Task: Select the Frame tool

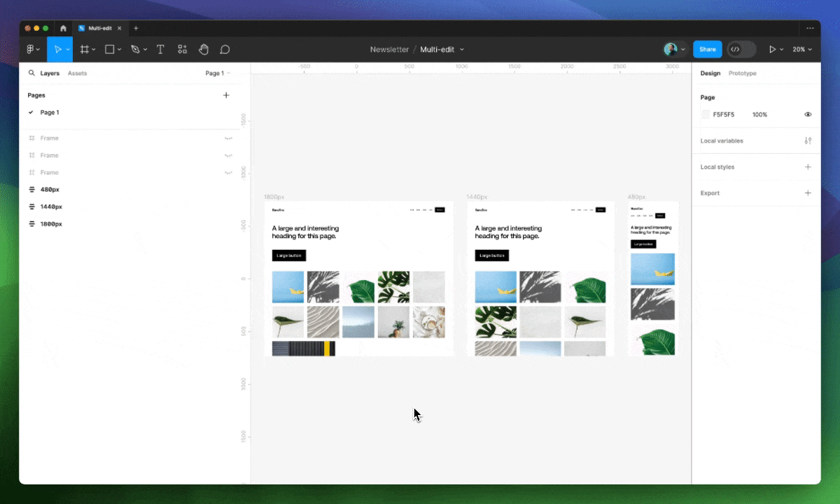Action: [84, 50]
